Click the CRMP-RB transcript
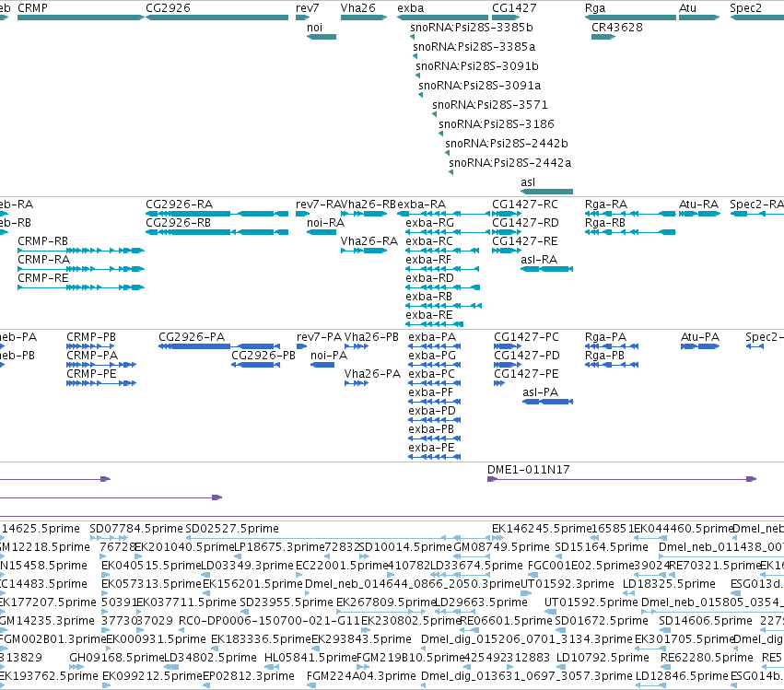784x690 pixels. pos(81,251)
